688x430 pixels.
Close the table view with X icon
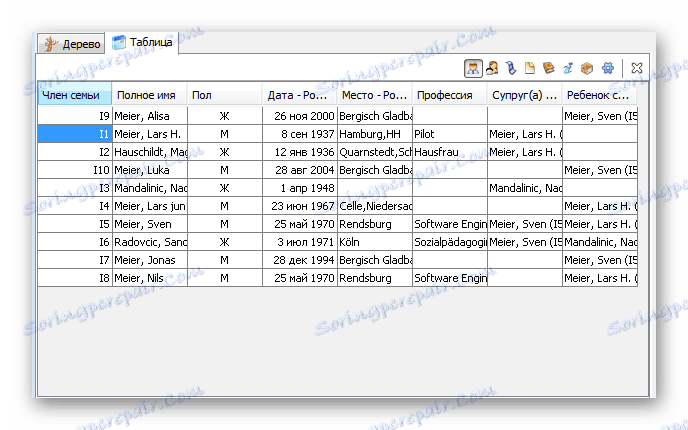[637, 68]
